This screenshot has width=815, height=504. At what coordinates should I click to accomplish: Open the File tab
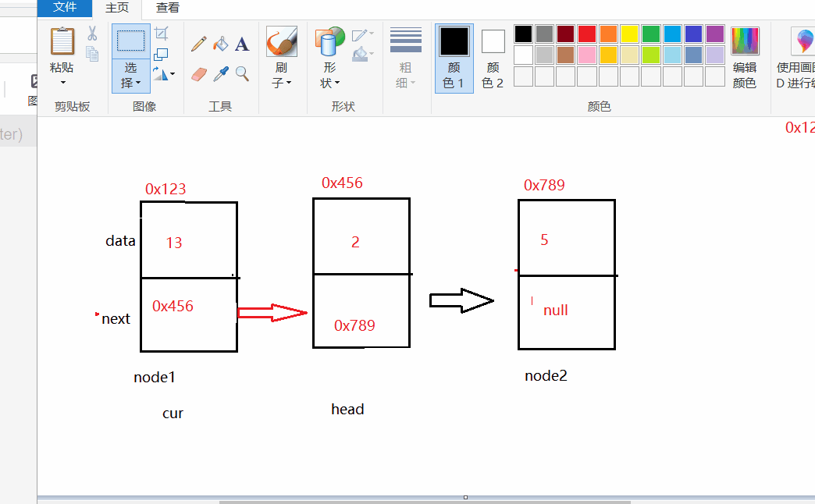(x=65, y=7)
